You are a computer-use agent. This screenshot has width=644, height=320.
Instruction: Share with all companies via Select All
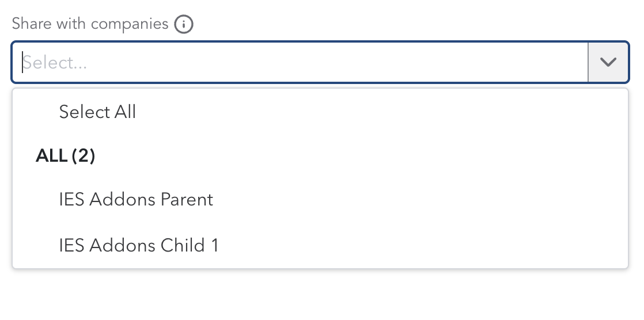(97, 112)
